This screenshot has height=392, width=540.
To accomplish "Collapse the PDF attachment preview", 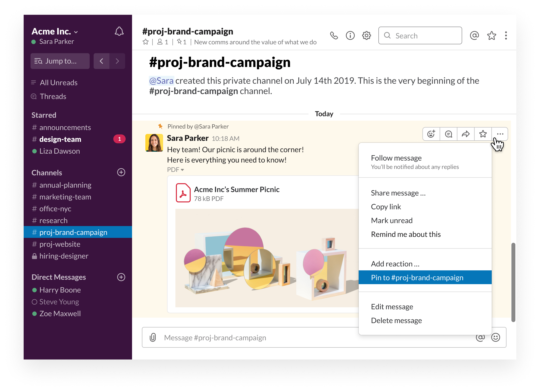I will (175, 170).
